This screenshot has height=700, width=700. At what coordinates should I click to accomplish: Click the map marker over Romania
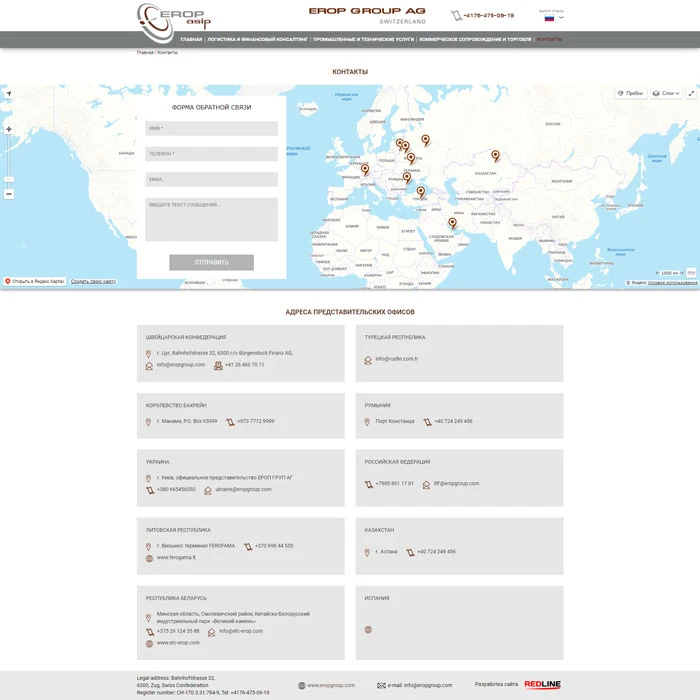(407, 177)
